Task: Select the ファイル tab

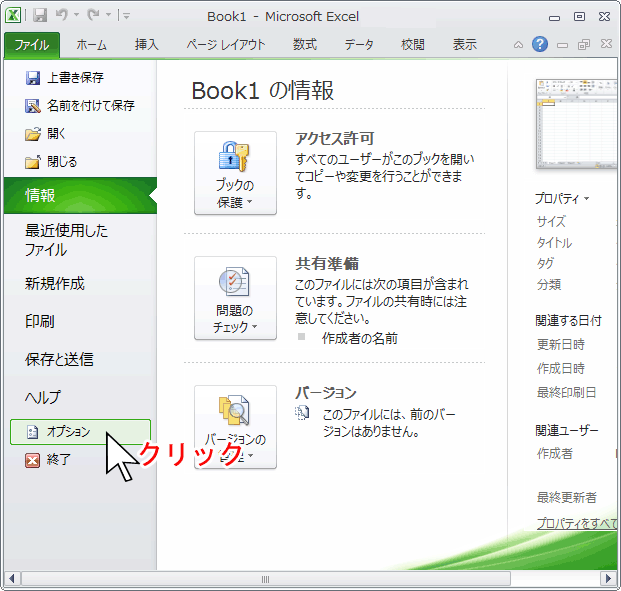Action: point(32,45)
